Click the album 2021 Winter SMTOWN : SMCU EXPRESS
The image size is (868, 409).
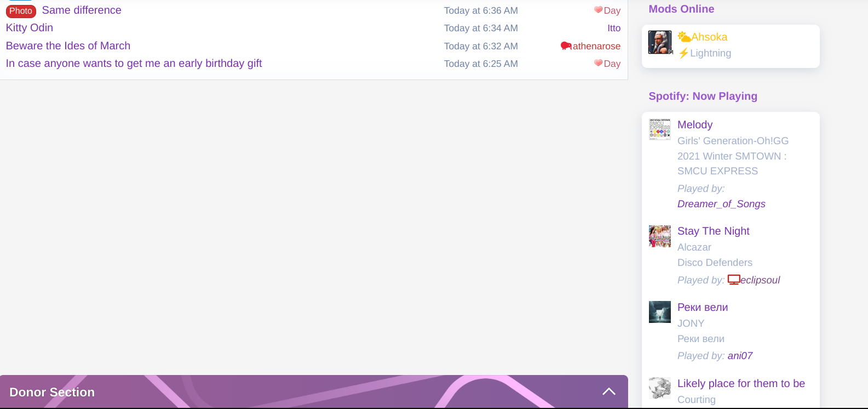click(x=732, y=163)
